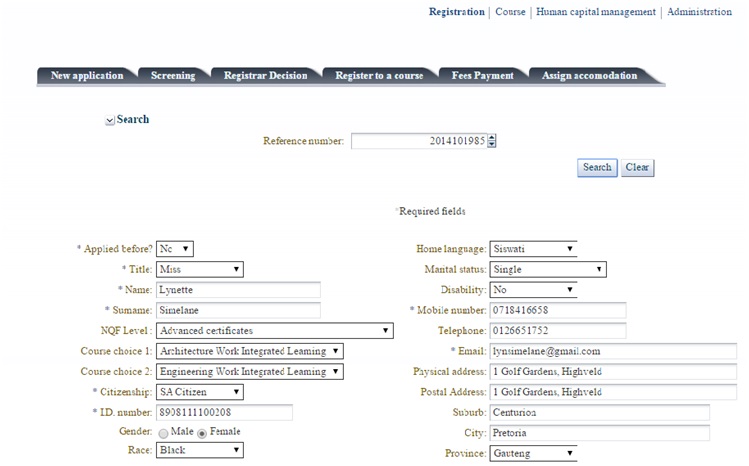Expand the Title dropdown

[200, 269]
